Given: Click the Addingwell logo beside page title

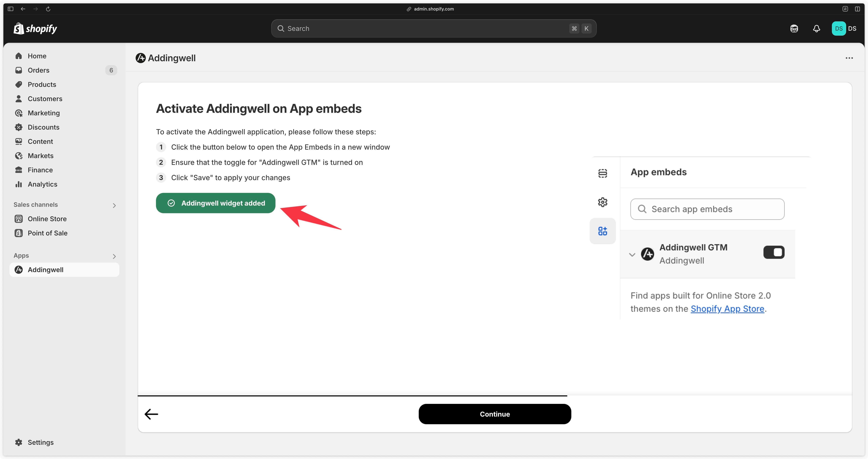Looking at the screenshot, I should point(141,58).
